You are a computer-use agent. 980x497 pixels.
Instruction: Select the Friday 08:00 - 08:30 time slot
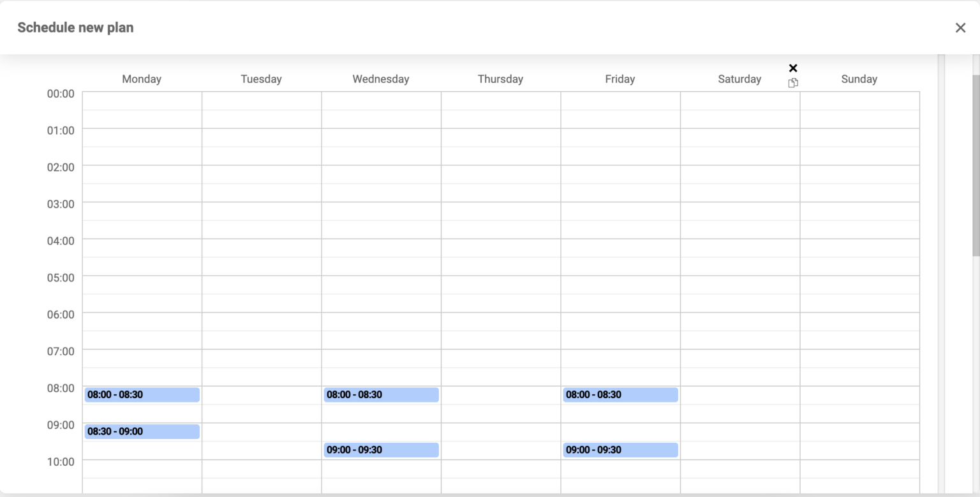[x=620, y=394]
